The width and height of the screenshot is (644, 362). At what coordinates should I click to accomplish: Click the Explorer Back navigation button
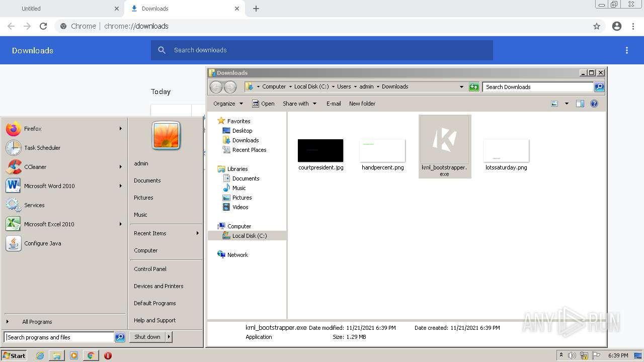pyautogui.click(x=216, y=86)
